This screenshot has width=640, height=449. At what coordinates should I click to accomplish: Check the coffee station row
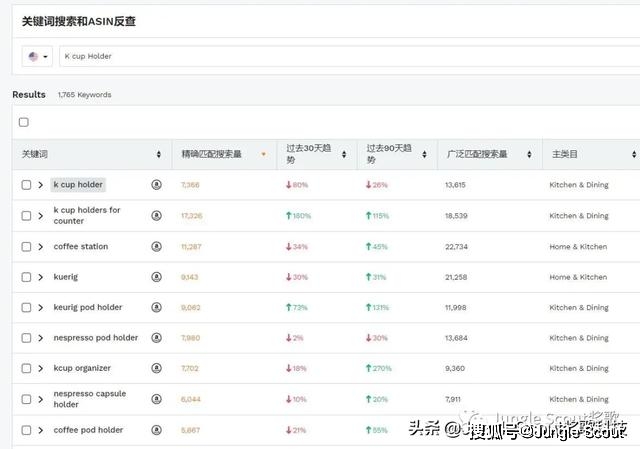point(26,247)
